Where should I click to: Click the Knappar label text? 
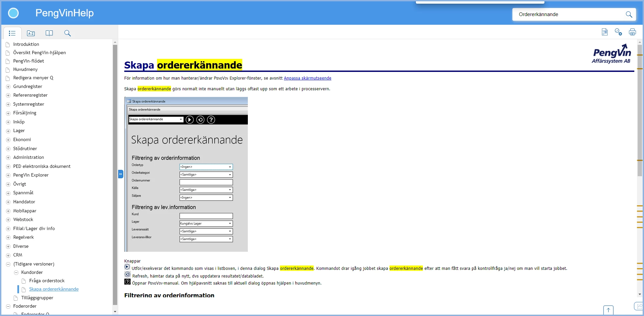point(132,261)
